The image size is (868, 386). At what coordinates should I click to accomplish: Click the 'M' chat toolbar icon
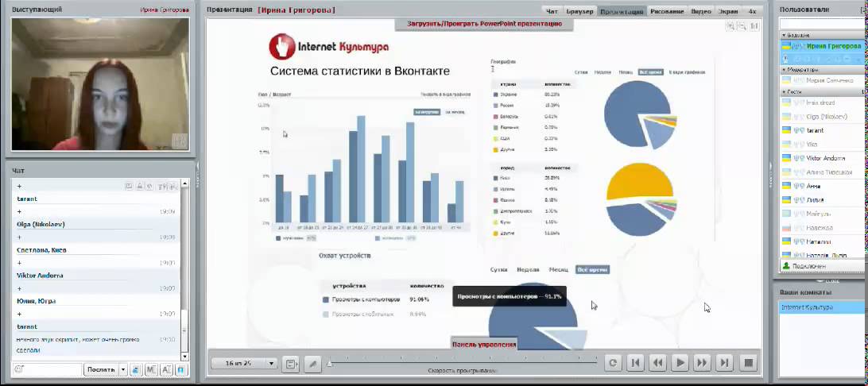tap(151, 369)
